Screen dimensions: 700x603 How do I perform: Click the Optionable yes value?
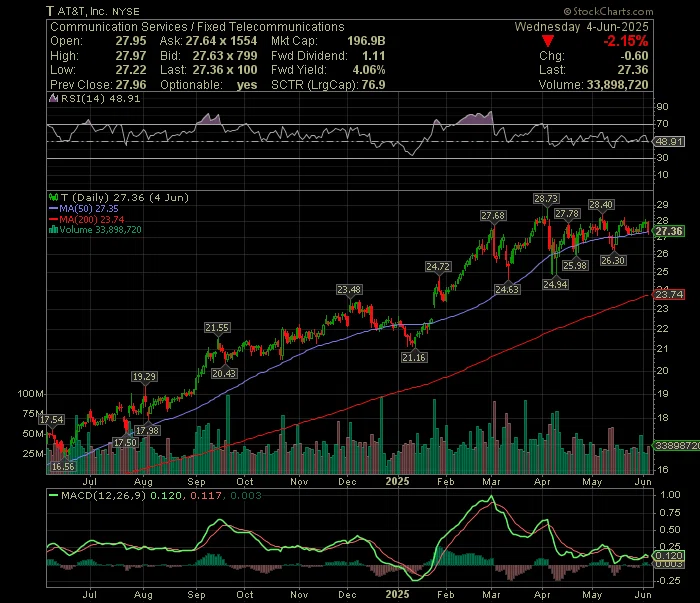tap(247, 85)
